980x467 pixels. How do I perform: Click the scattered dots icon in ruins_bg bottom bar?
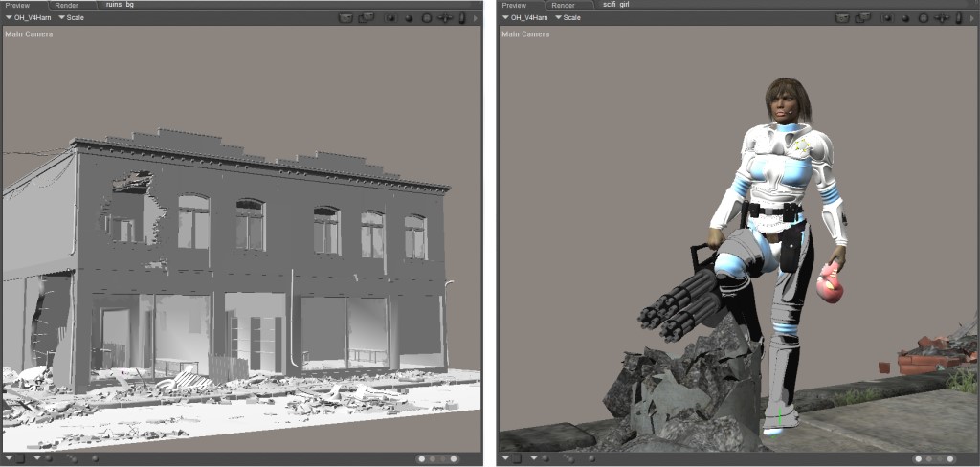pos(72,459)
